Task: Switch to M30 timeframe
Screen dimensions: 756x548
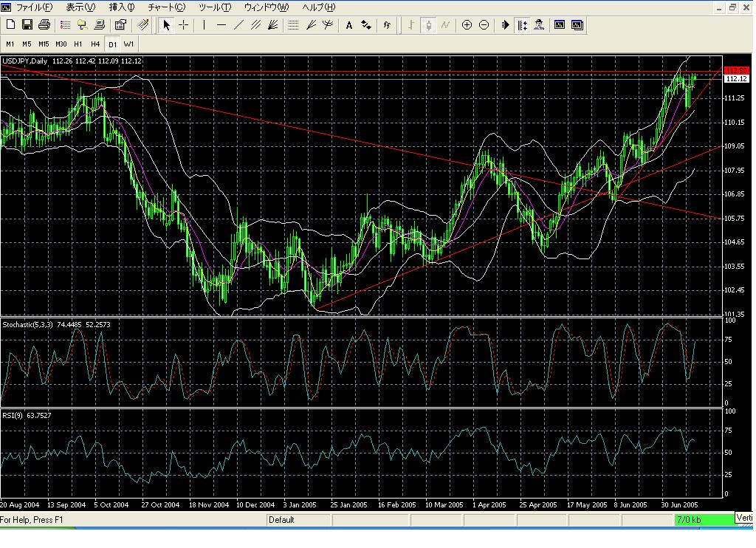Action: [x=61, y=44]
